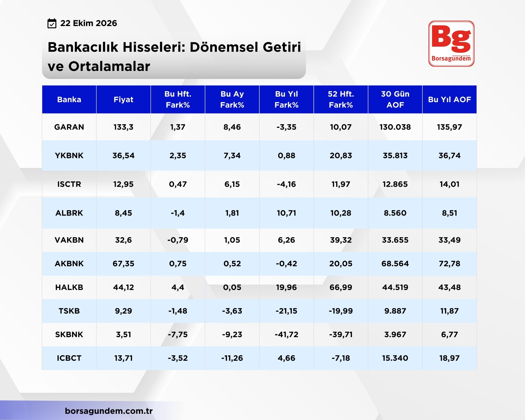525x420 pixels.
Task: Click the Bu Yıl AOF column header
Action: 450,99
